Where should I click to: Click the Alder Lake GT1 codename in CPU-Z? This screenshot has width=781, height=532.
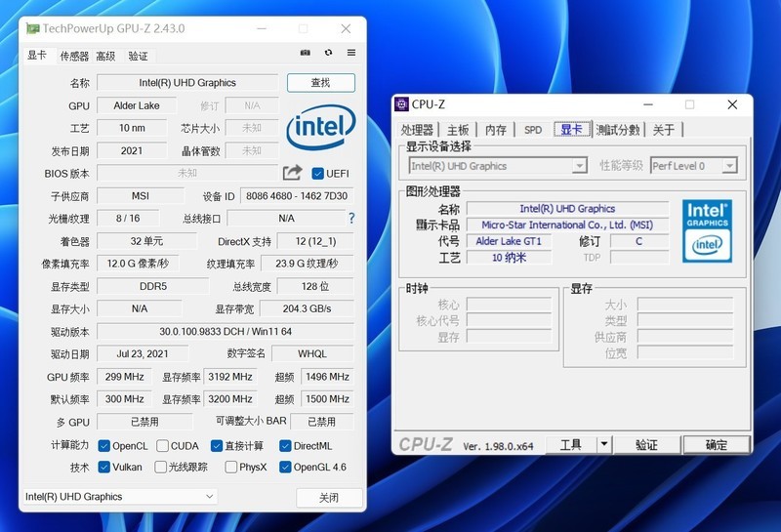coord(509,241)
